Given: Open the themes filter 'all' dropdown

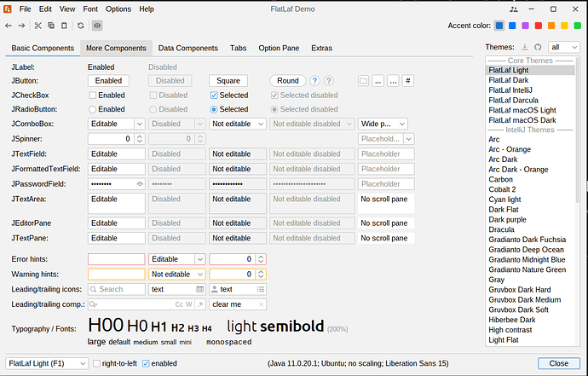Looking at the screenshot, I should point(564,47).
